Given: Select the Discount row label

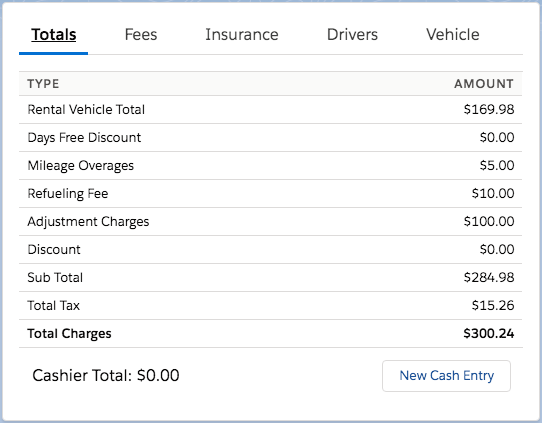Looking at the screenshot, I should 54,250.
